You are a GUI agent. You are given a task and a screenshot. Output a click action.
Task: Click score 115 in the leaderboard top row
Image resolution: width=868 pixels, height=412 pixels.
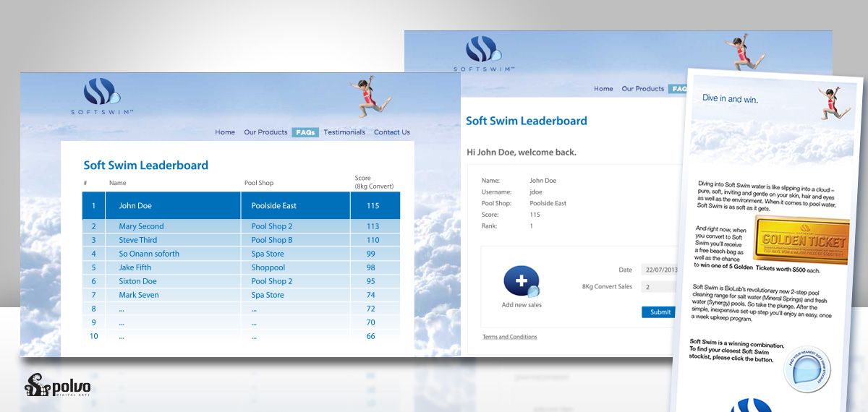[x=373, y=206]
